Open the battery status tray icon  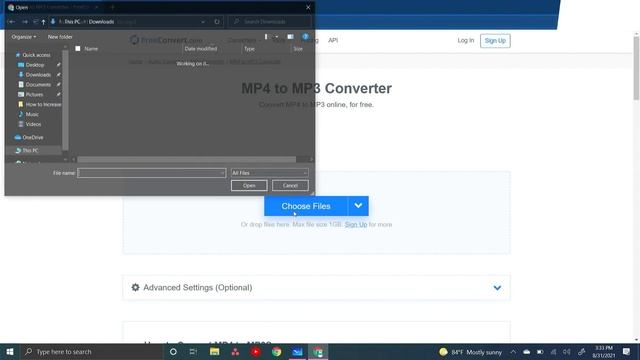tap(540, 352)
